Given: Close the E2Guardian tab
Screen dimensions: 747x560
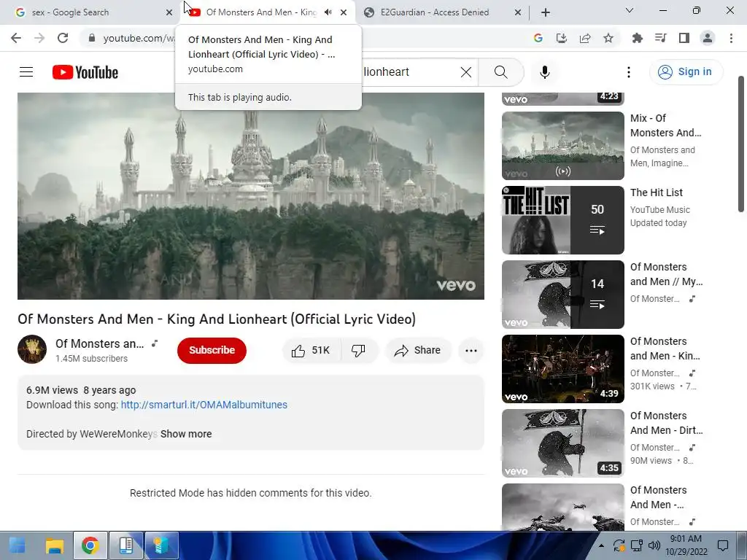Looking at the screenshot, I should pyautogui.click(x=518, y=12).
